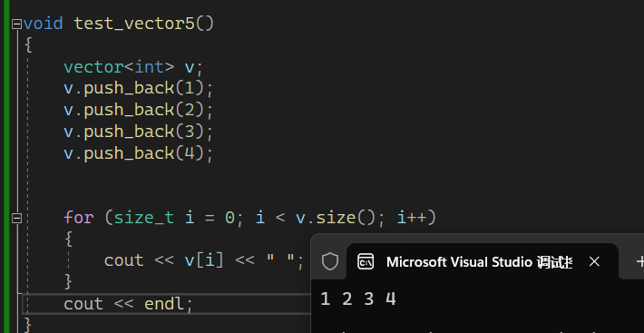644x333 pixels.
Task: Click the cout << endl line
Action: click(128, 304)
